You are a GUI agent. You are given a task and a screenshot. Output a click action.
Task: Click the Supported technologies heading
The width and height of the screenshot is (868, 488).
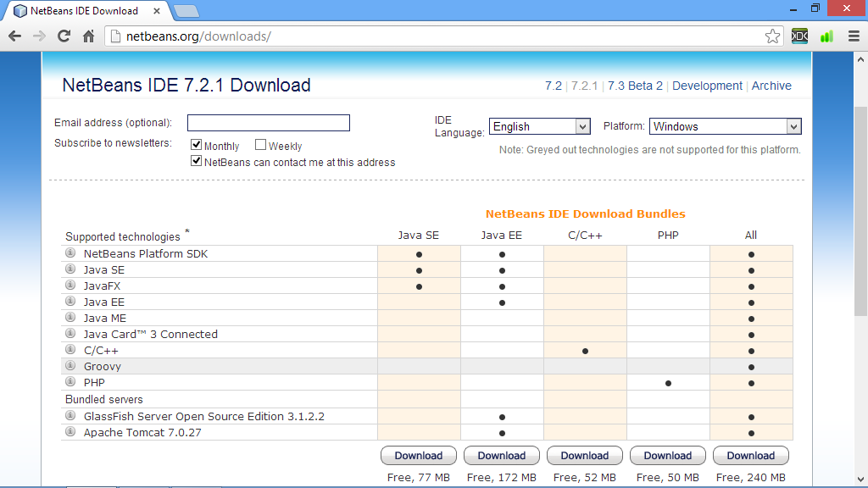[x=123, y=237]
